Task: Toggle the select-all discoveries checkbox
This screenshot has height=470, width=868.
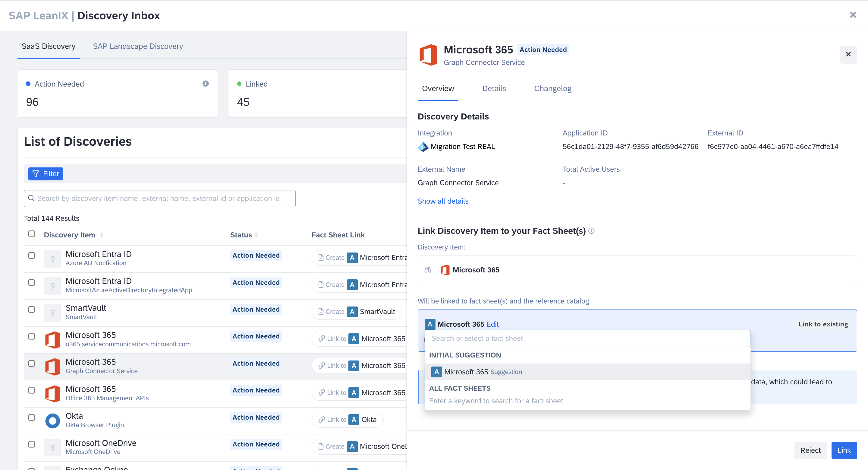Action: 32,234
